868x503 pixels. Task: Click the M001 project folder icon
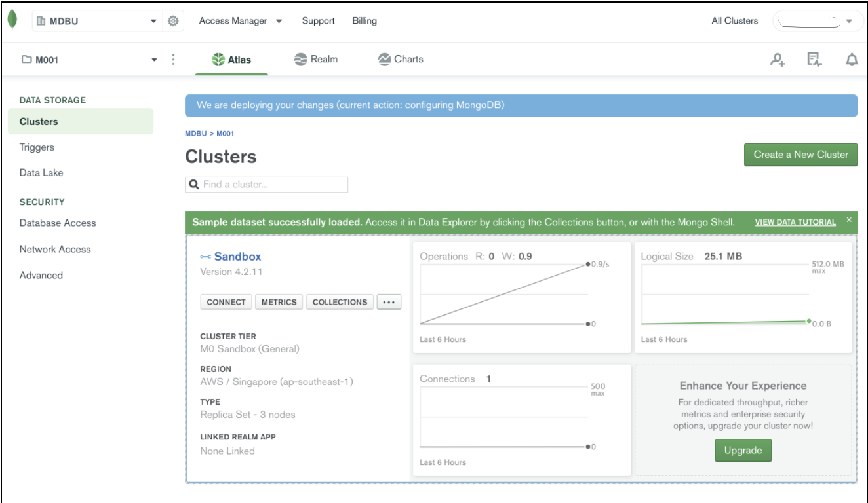coord(27,60)
